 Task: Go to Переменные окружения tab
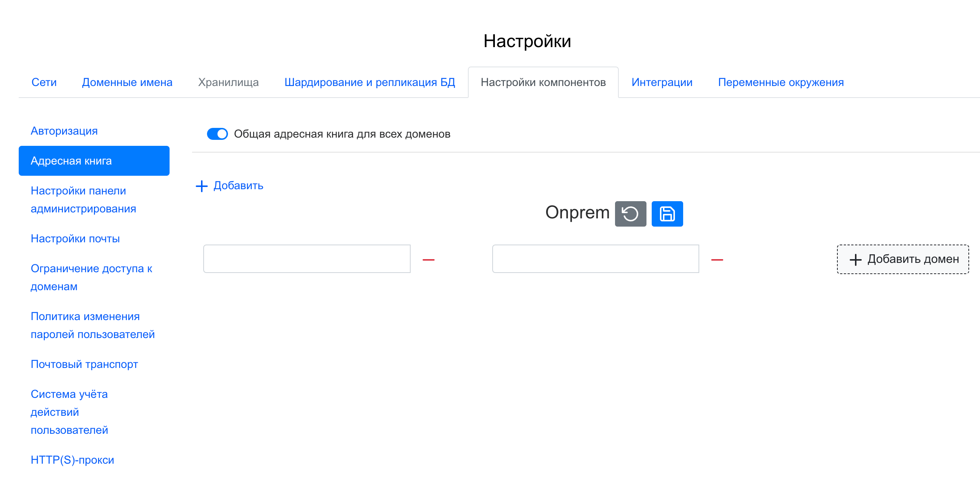tap(780, 82)
